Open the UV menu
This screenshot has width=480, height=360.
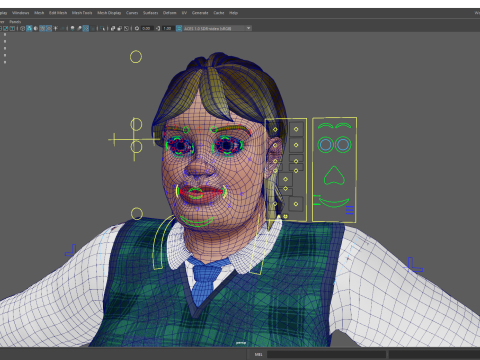point(184,13)
